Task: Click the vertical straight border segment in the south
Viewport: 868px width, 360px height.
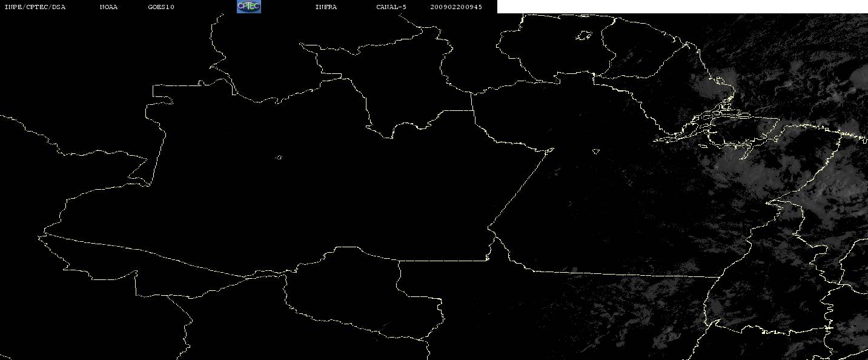Action: pyautogui.click(x=399, y=276)
